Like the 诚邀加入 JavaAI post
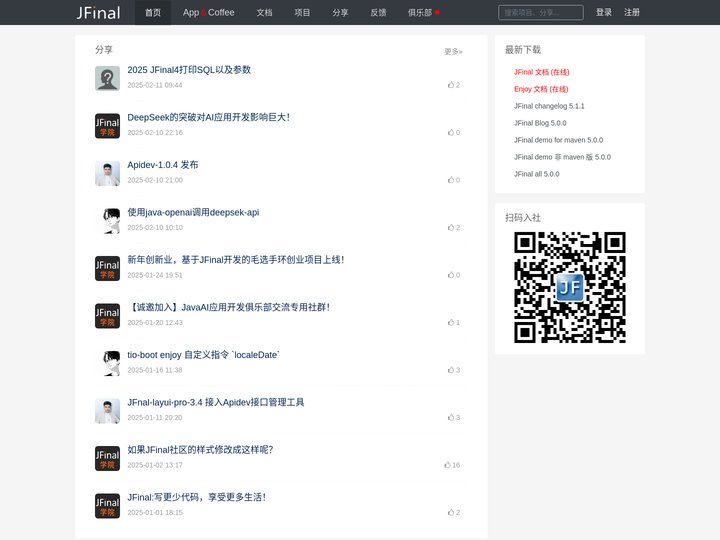 click(451, 322)
